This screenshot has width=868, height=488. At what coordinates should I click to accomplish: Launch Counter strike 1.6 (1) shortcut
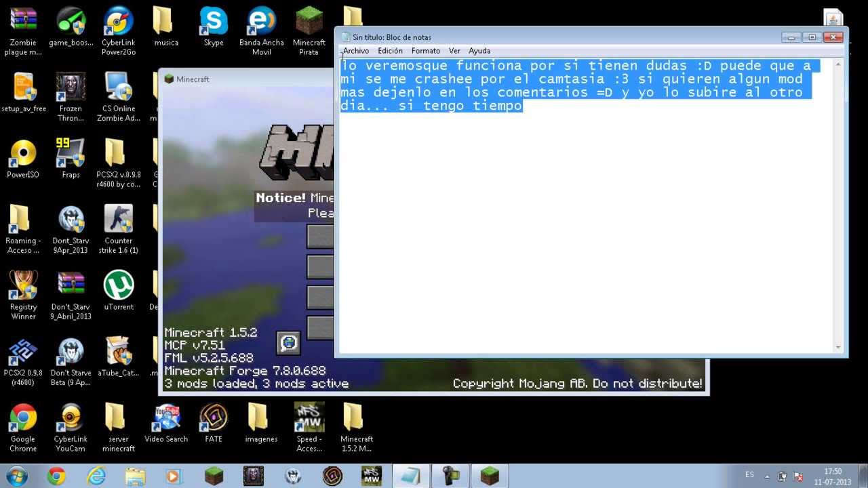tap(118, 229)
